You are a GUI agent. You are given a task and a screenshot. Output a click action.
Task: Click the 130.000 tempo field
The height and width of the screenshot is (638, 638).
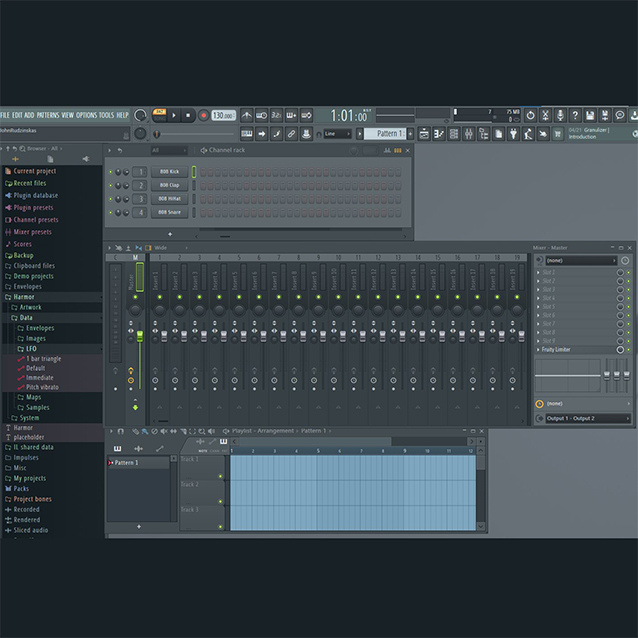click(224, 116)
